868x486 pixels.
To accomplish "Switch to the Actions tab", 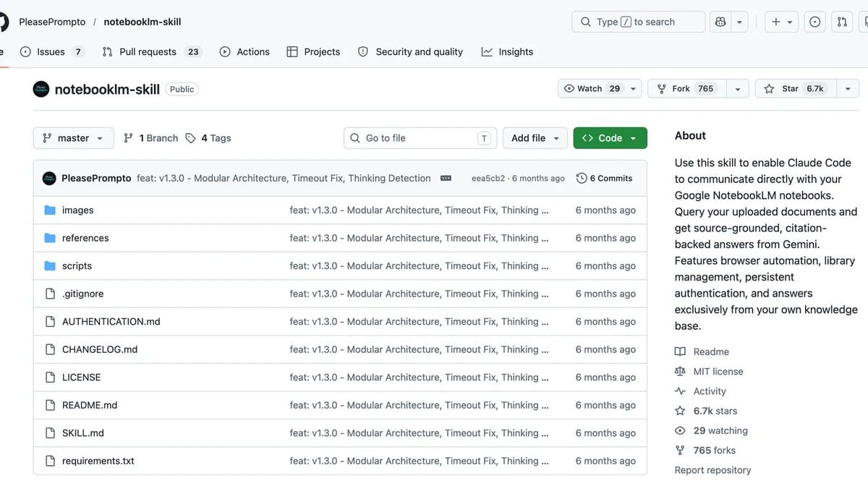I will (244, 52).
